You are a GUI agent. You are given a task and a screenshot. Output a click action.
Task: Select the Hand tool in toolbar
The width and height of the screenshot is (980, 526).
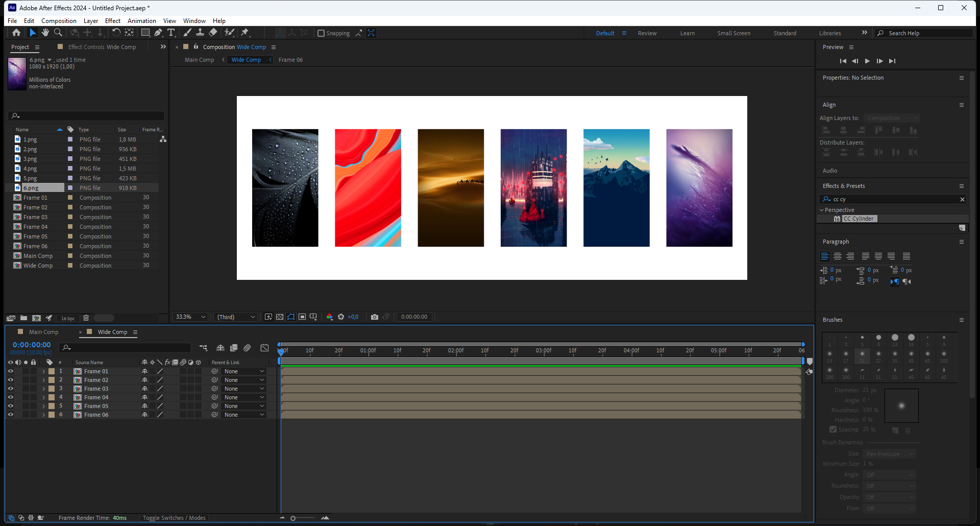pyautogui.click(x=45, y=33)
